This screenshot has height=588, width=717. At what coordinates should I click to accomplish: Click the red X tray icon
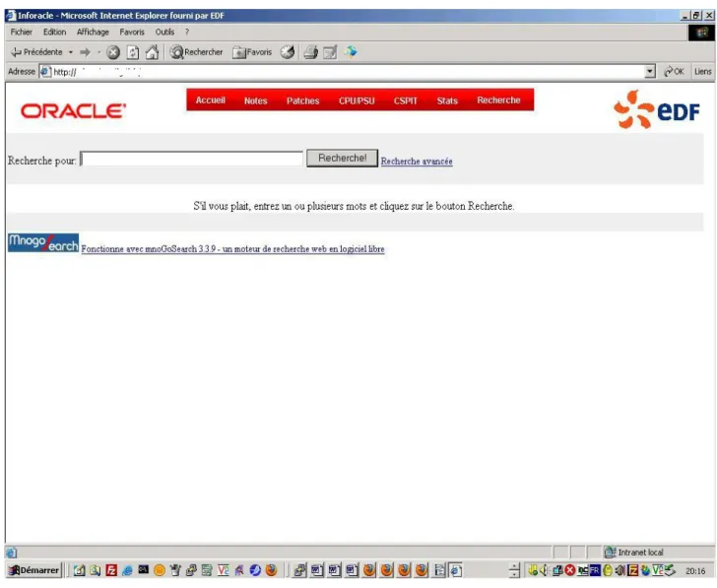569,570
